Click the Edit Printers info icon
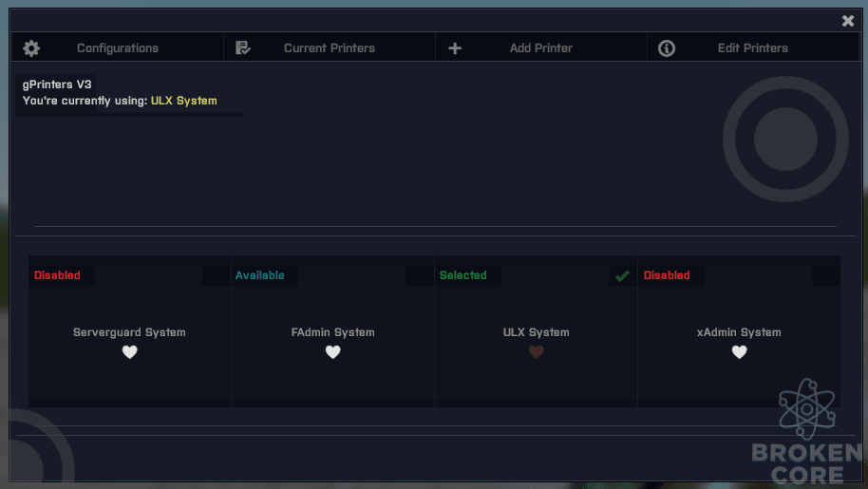 click(x=666, y=48)
